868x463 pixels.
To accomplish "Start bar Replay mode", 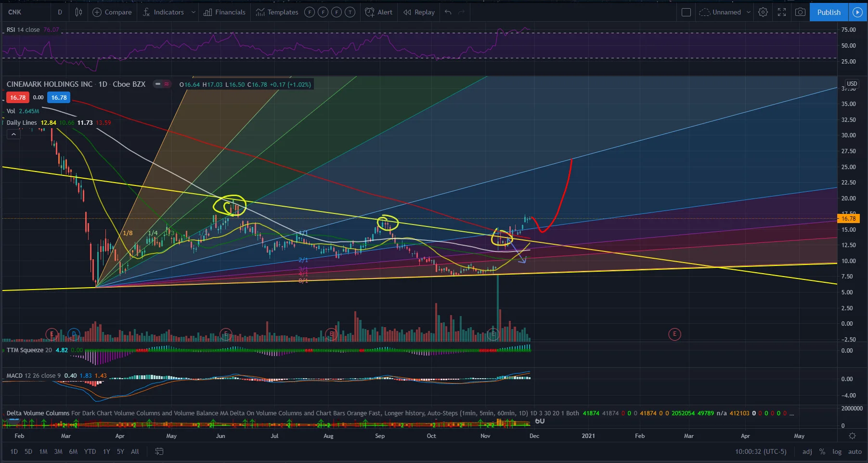I will [419, 12].
